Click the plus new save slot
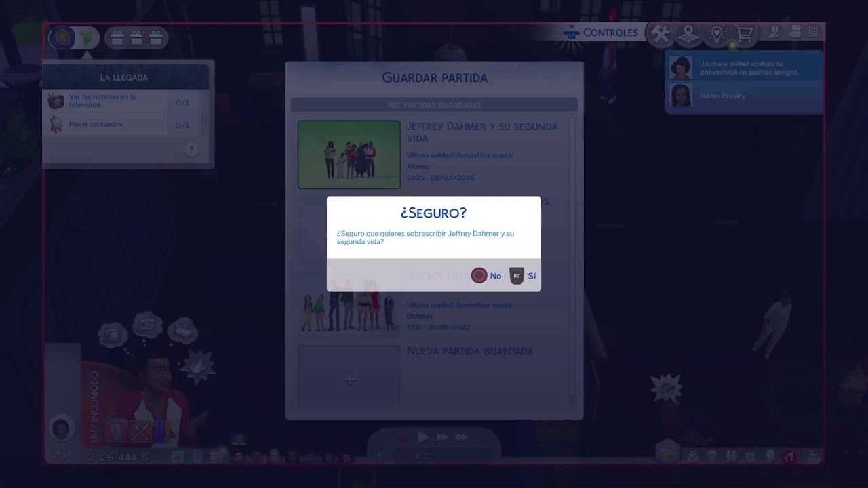The width and height of the screenshot is (868, 488). [x=349, y=380]
